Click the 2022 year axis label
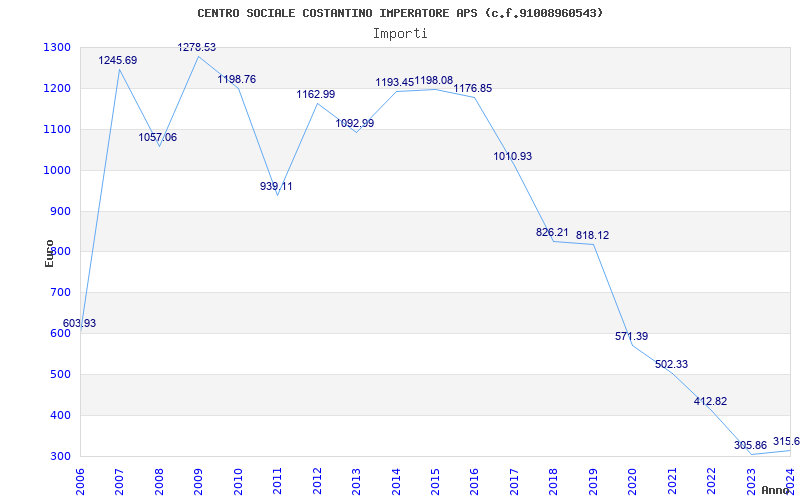This screenshot has height=500, width=800. coord(711,481)
